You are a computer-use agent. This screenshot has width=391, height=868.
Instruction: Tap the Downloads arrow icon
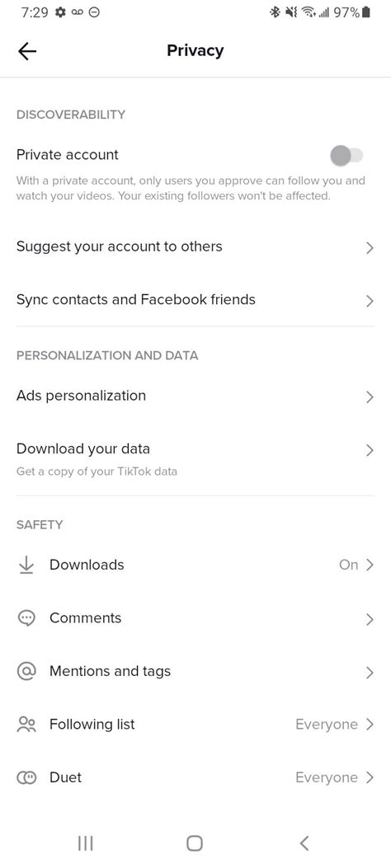26,565
